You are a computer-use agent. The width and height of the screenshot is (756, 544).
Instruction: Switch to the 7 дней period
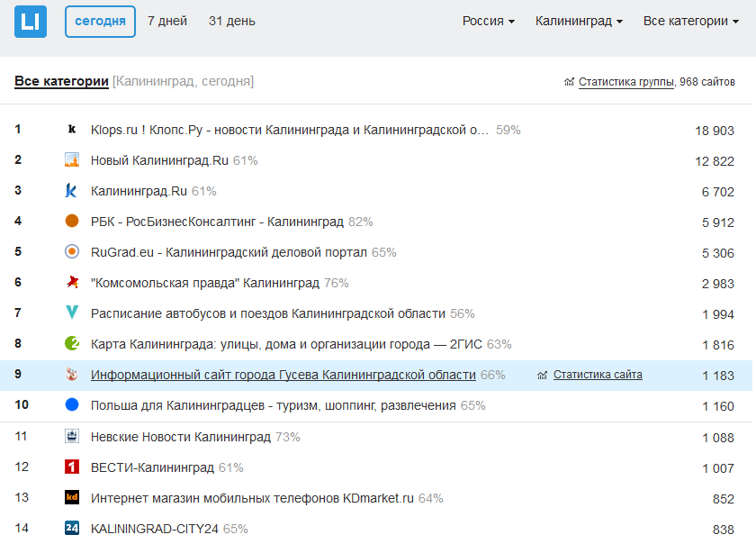[x=167, y=22]
